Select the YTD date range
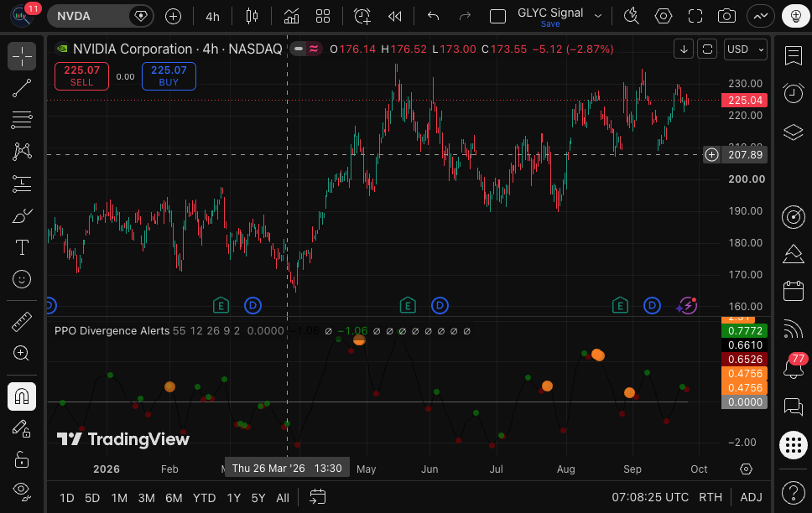This screenshot has width=812, height=513. point(204,498)
